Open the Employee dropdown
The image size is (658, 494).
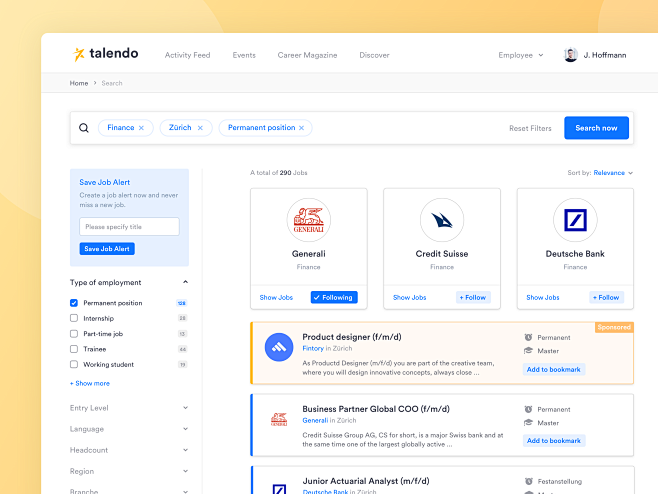click(x=520, y=55)
